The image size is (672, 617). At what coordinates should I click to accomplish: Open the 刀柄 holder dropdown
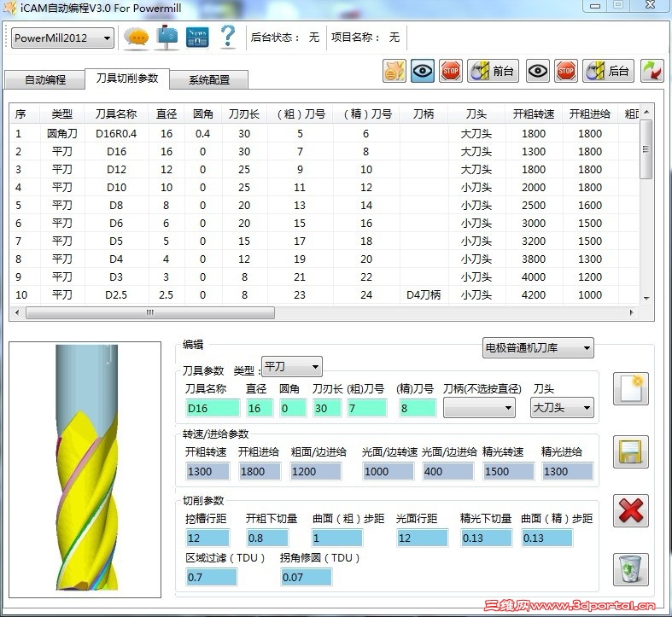(479, 407)
